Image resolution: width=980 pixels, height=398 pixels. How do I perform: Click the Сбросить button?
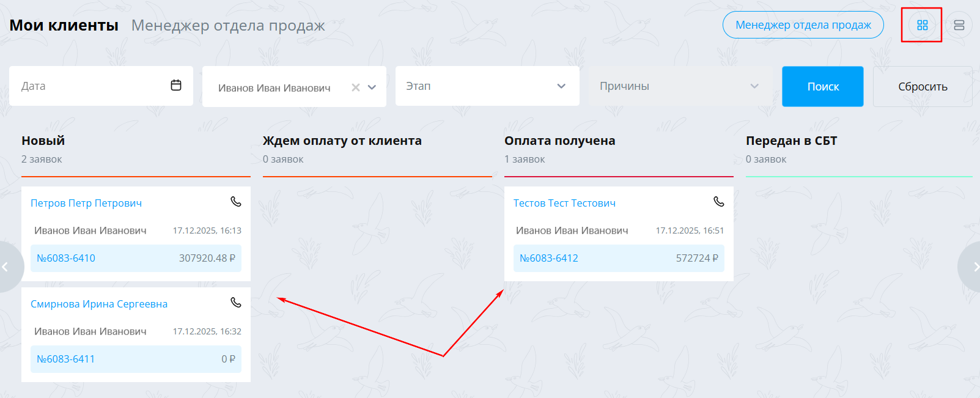tap(923, 86)
